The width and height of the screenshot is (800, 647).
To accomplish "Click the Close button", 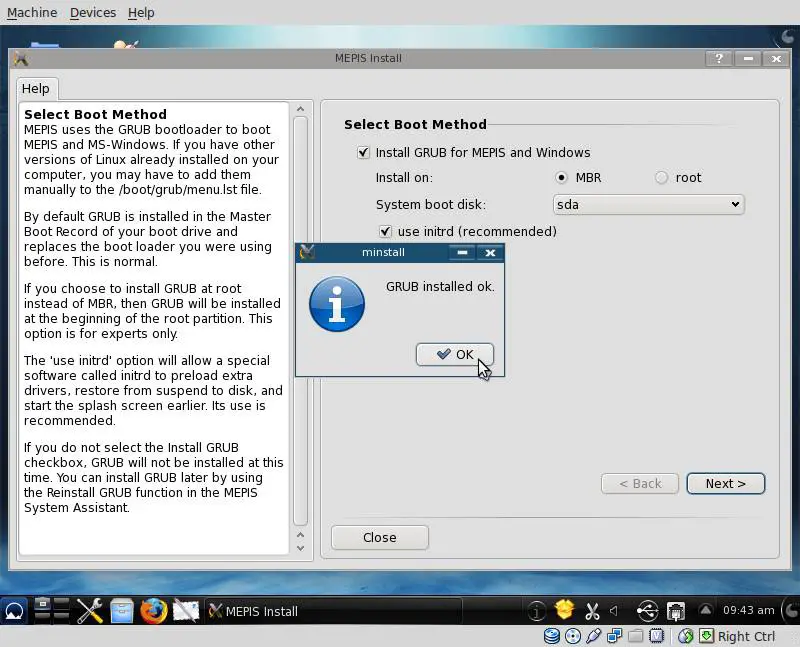I will tap(380, 538).
